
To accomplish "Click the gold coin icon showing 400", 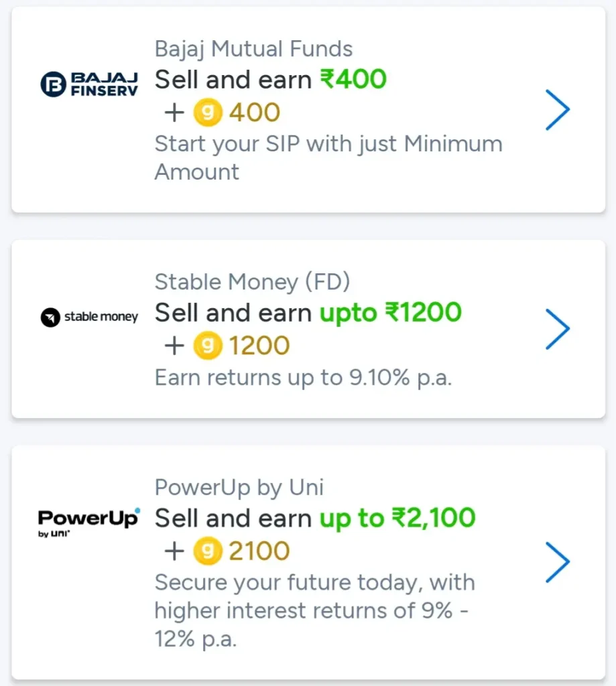I will [x=208, y=112].
